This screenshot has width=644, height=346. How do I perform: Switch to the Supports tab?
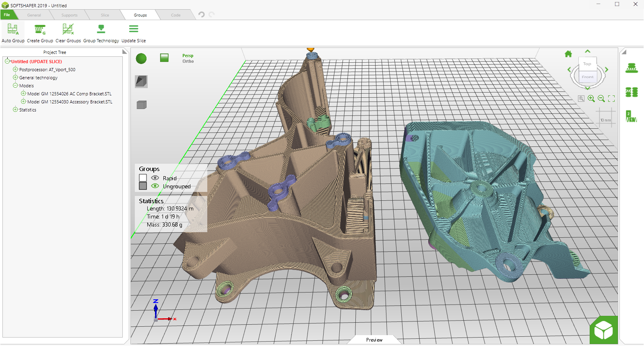pyautogui.click(x=70, y=15)
